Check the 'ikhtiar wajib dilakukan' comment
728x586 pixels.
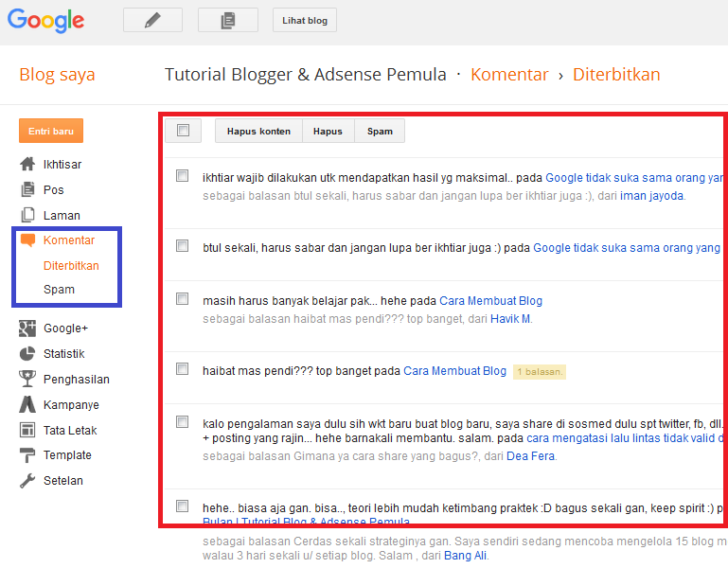pos(183,175)
